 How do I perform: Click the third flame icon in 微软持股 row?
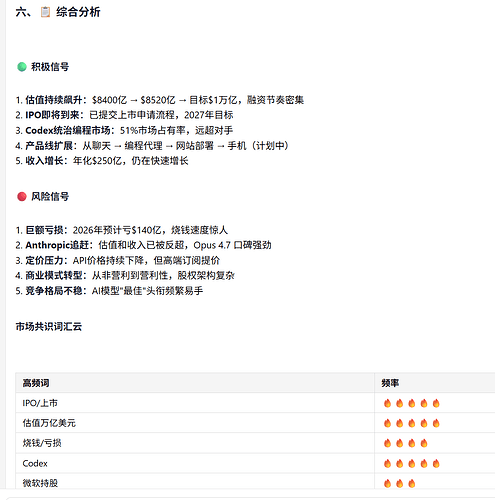point(412,483)
